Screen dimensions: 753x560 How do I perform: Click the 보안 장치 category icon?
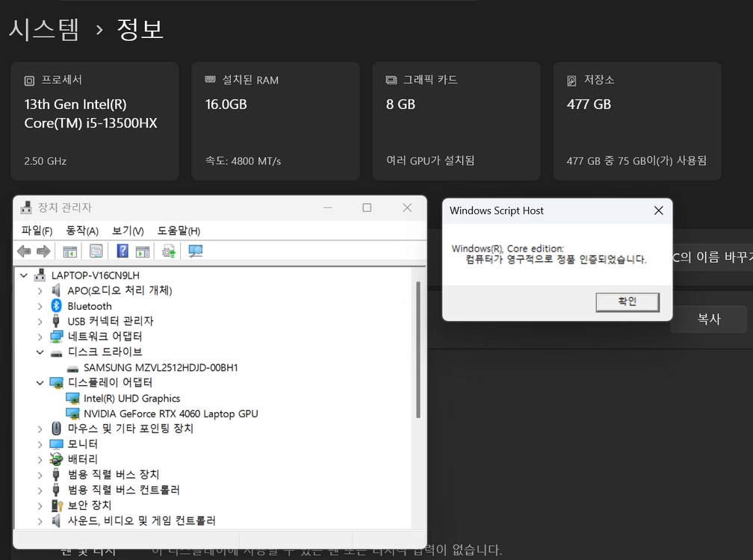click(x=57, y=505)
